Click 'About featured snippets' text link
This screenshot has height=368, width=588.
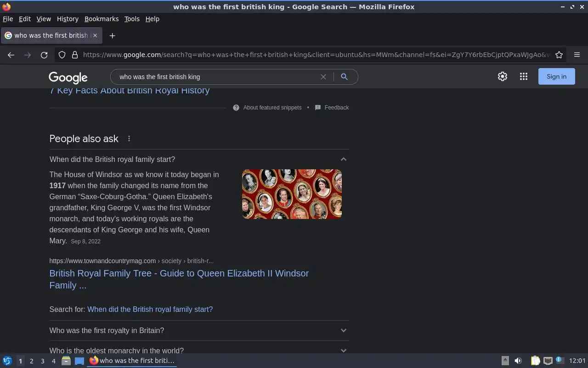pos(272,108)
